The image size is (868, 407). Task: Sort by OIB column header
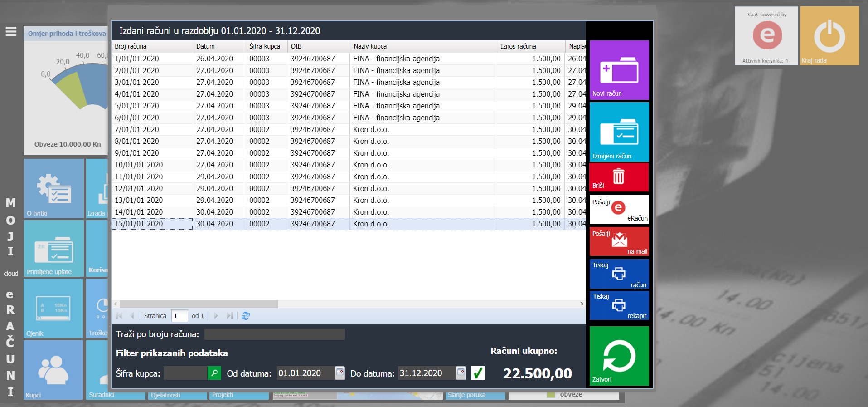[319, 46]
